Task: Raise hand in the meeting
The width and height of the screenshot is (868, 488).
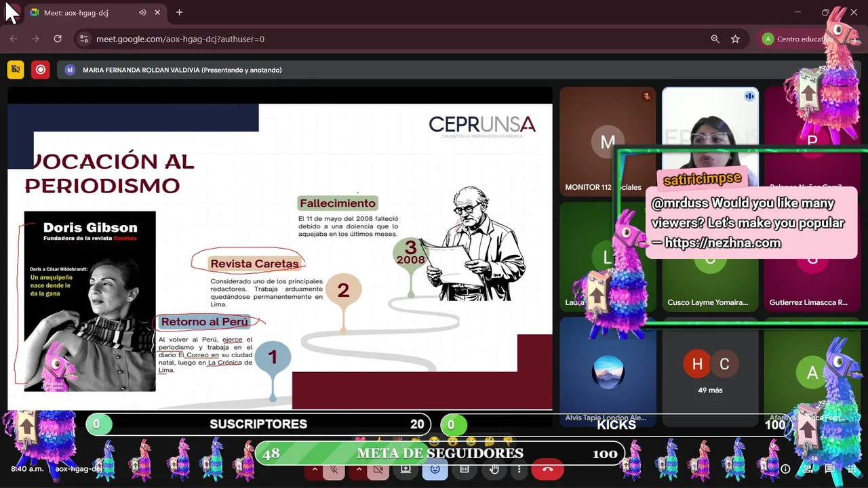Action: (494, 469)
